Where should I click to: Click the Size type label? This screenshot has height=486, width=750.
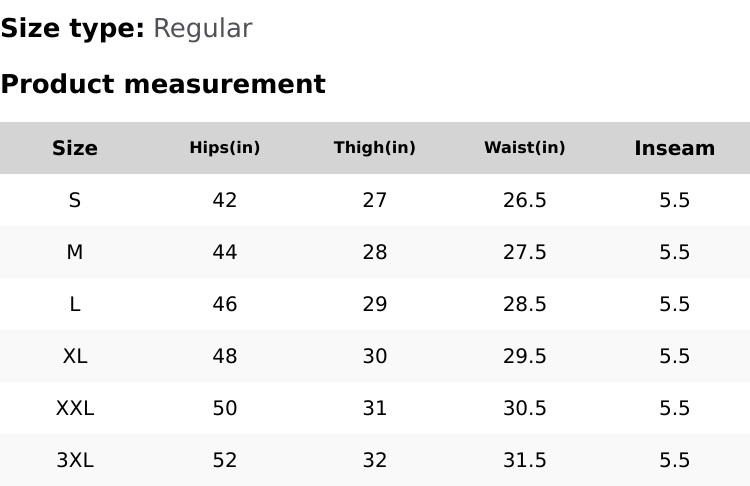click(72, 28)
